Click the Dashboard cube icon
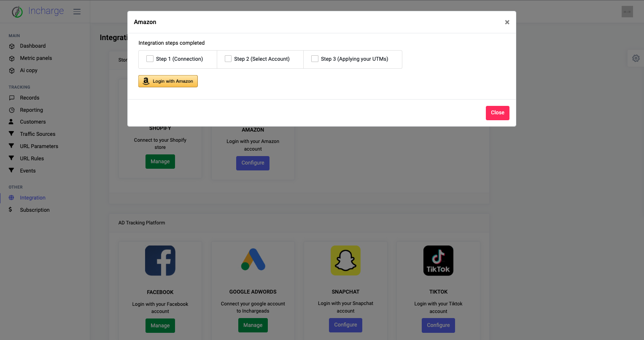 12,46
